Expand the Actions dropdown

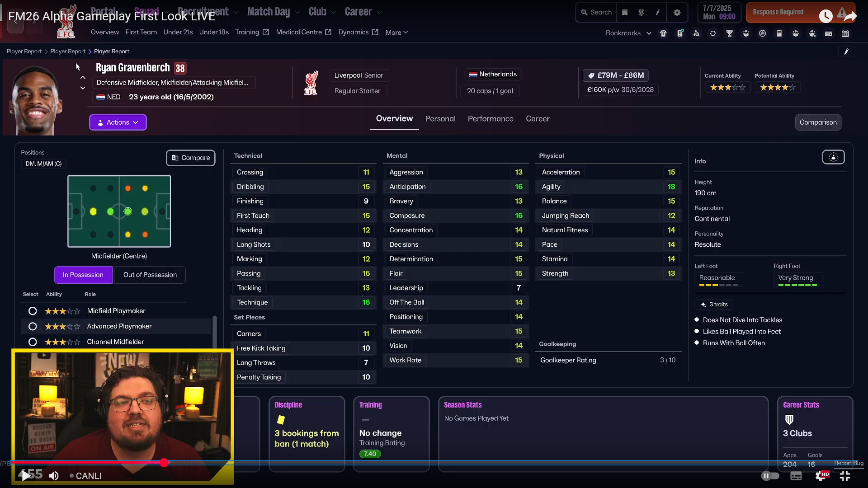118,122
